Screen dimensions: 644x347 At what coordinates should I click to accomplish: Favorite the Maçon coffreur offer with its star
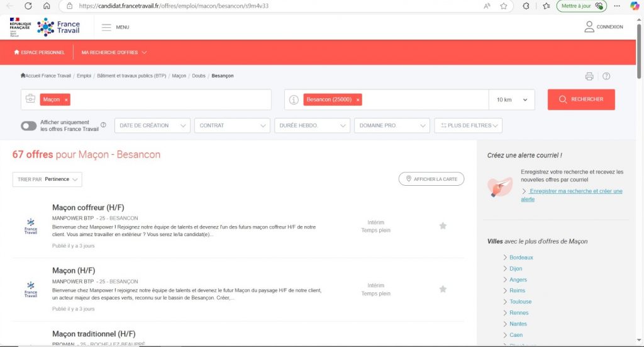click(x=443, y=225)
